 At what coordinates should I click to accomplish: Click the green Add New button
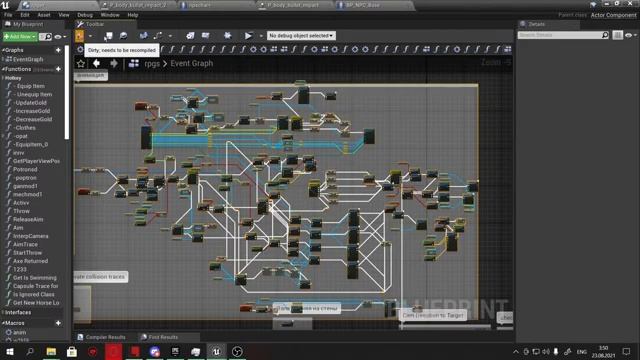click(x=20, y=37)
